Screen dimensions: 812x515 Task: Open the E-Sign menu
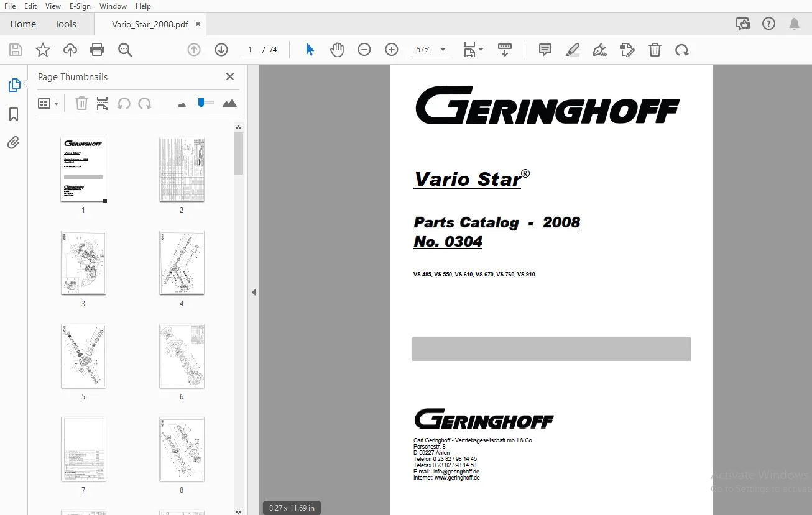[x=80, y=6]
